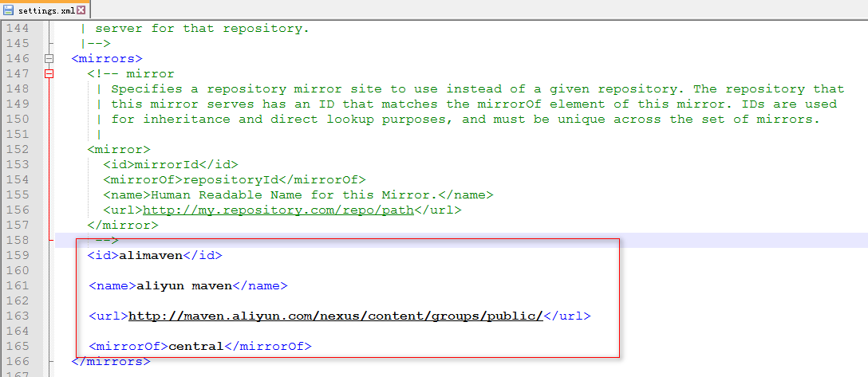Viewport: 868px width, 377px height.
Task: Collapse the mirrors fold marker on line 146
Action: 49,59
